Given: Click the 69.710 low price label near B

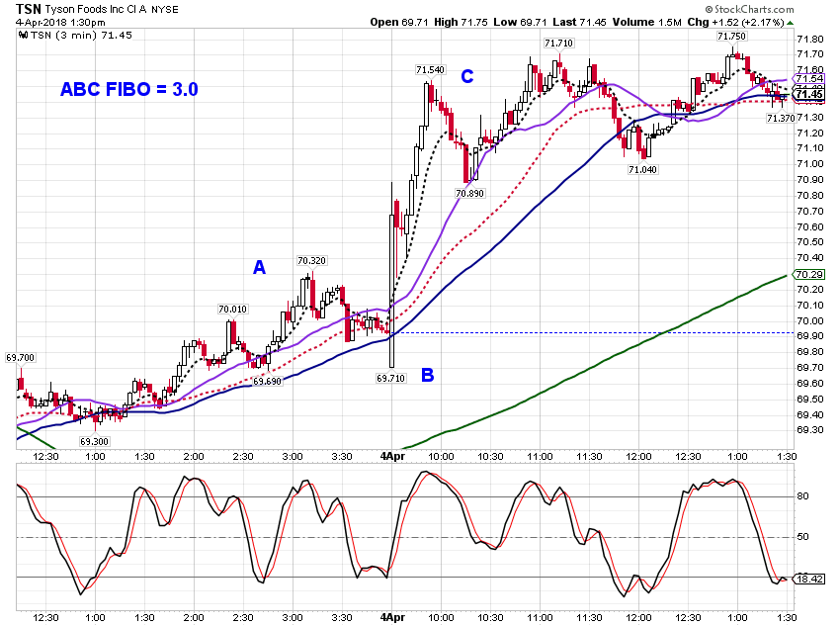Looking at the screenshot, I should [391, 379].
